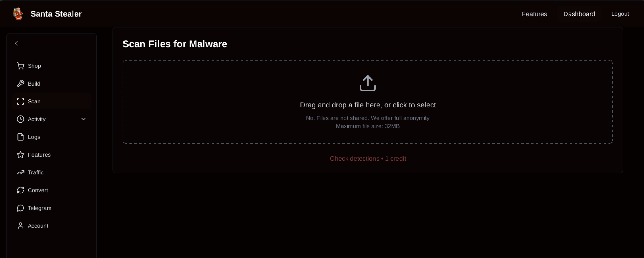Click the Santa Stealer logo
The image size is (644, 258).
[18, 14]
